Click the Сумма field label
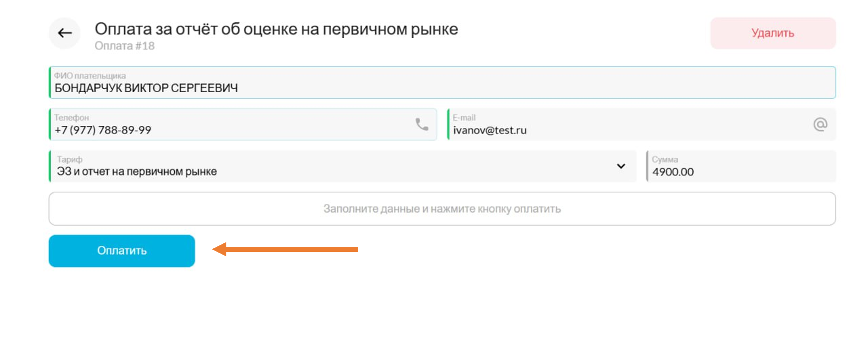Image resolution: width=868 pixels, height=357 pixels. [665, 159]
